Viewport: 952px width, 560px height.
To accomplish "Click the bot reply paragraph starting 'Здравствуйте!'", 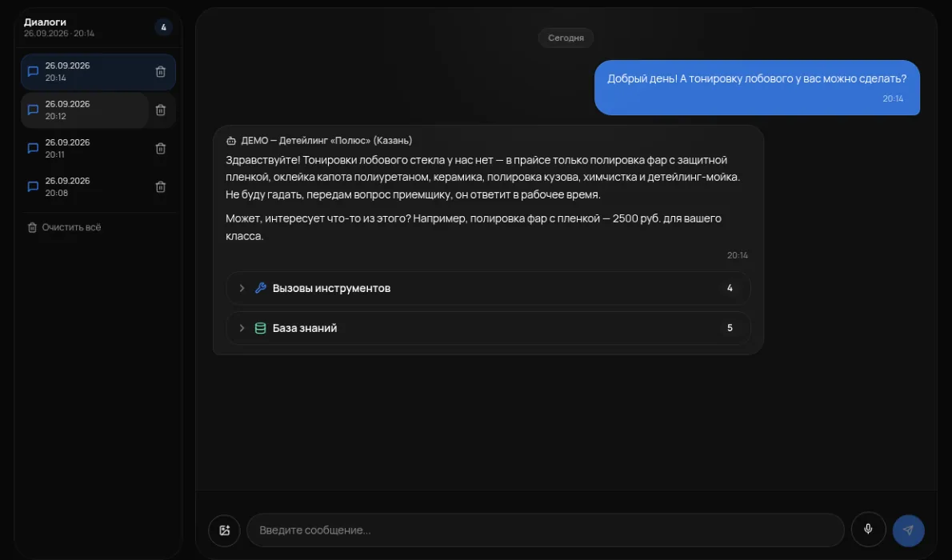I will (482, 178).
